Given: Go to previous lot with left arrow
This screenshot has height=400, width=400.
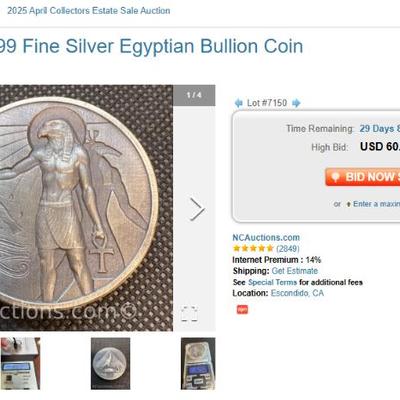Looking at the screenshot, I should pos(239,103).
